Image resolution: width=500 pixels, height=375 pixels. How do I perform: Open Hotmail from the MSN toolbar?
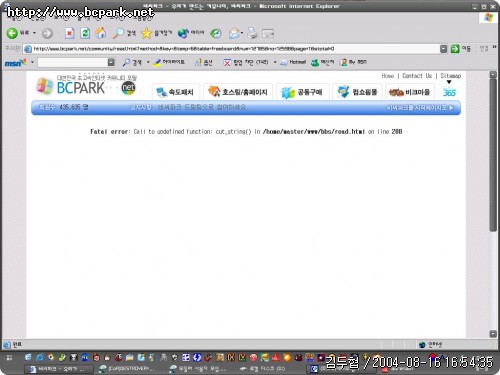[293, 62]
